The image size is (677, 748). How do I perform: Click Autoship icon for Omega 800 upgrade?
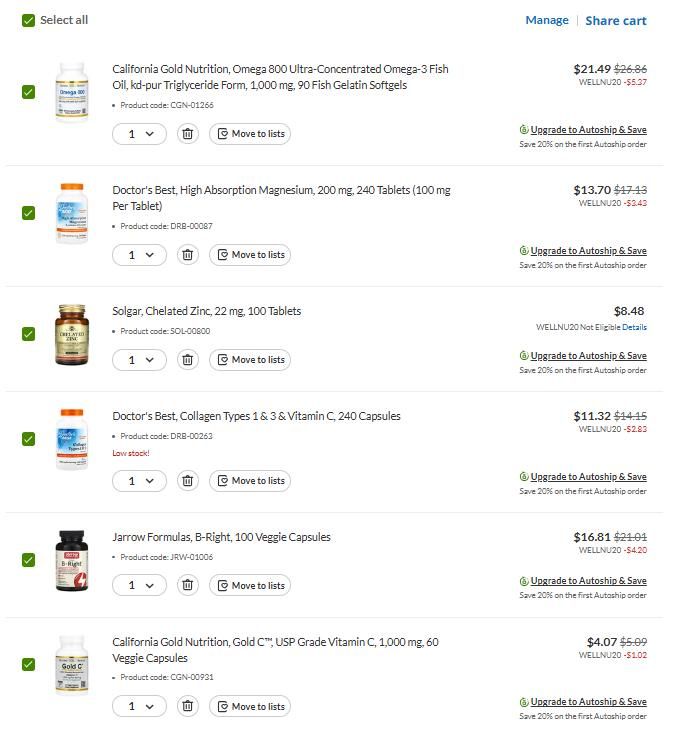[524, 130]
